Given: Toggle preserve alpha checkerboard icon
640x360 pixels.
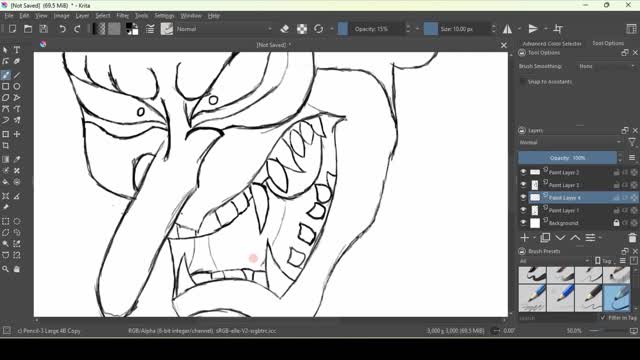Looking at the screenshot, I should pyautogui.click(x=302, y=29).
